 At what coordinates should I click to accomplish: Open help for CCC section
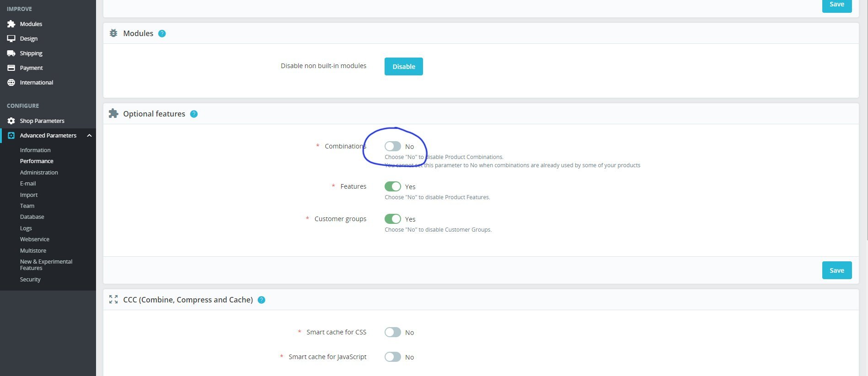tap(262, 300)
